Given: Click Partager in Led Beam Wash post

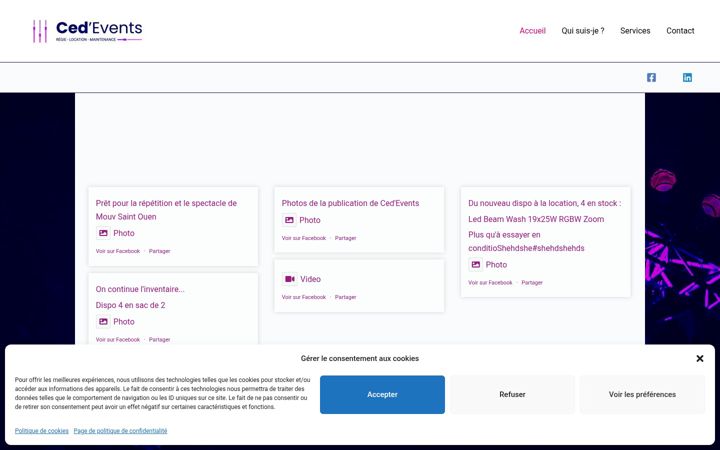Looking at the screenshot, I should click(x=532, y=282).
